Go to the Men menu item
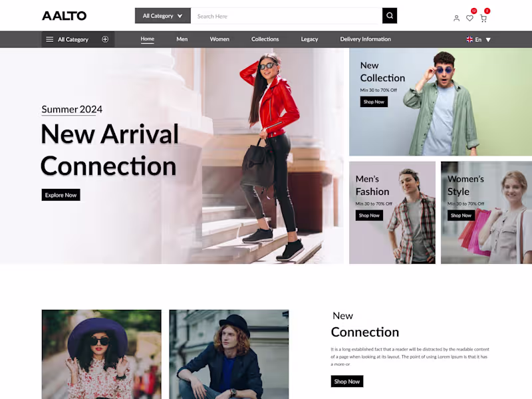Image resolution: width=532 pixels, height=399 pixels. click(182, 39)
